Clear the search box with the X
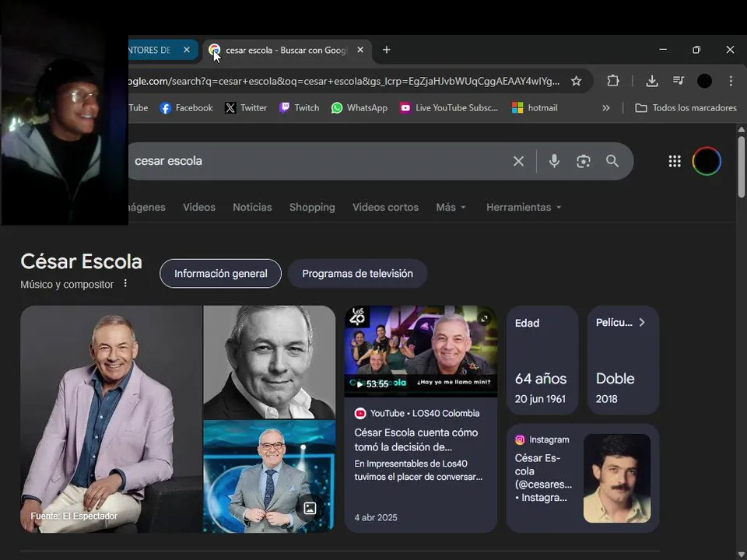 pyautogui.click(x=518, y=162)
